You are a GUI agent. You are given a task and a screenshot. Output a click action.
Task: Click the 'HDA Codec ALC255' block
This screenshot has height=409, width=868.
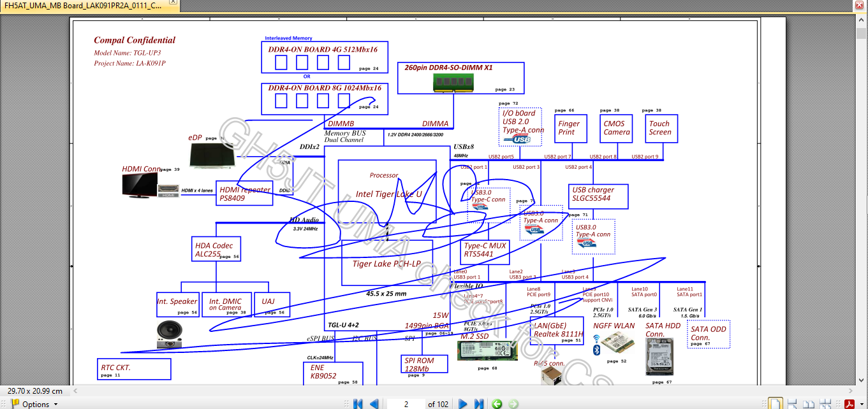point(216,249)
